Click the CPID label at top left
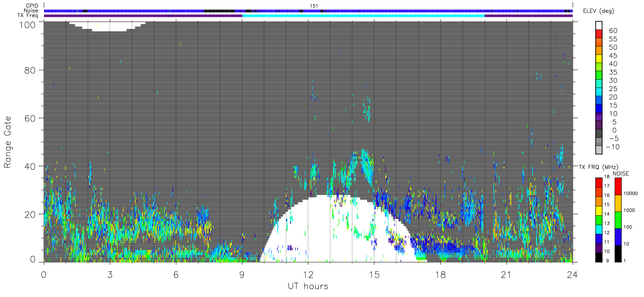The height and width of the screenshot is (297, 644). click(x=31, y=6)
